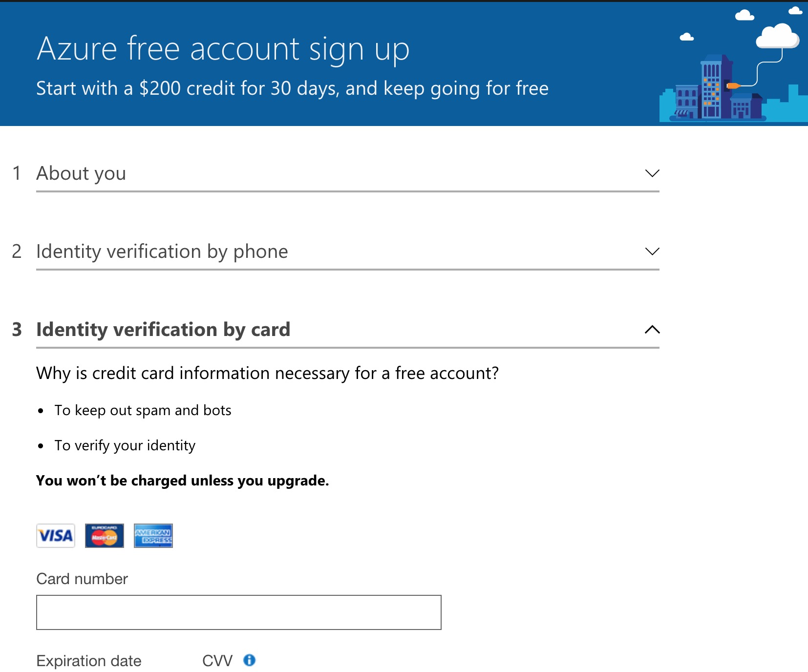
Task: Click the Expiration date label
Action: 89,661
